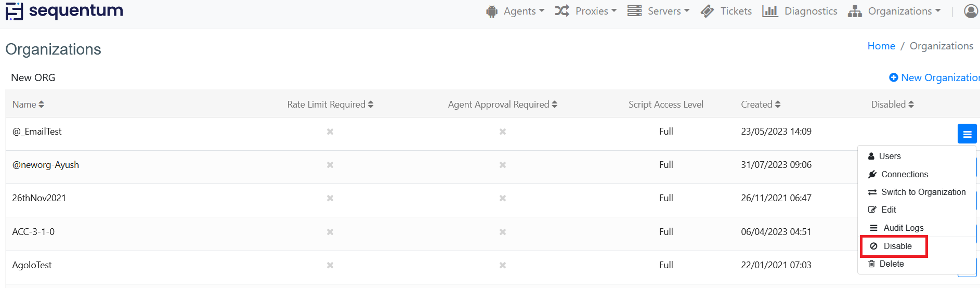
Task: Select Users from the context menu
Action: click(x=890, y=156)
